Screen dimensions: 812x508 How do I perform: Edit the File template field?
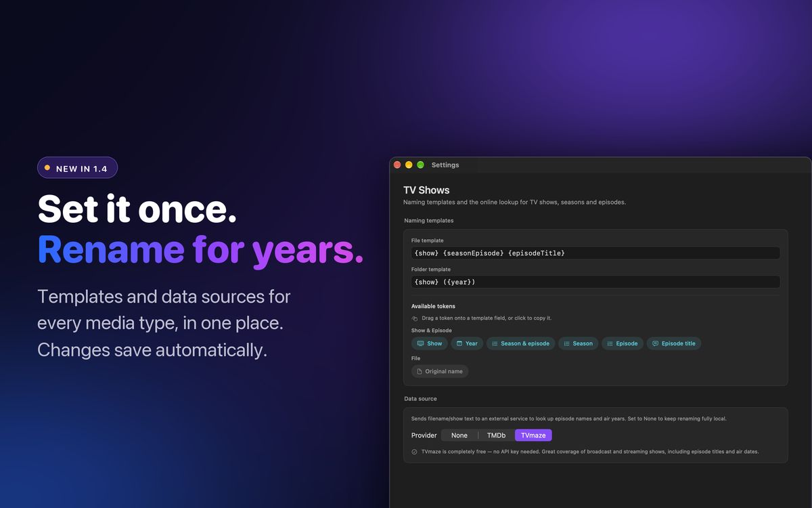595,253
